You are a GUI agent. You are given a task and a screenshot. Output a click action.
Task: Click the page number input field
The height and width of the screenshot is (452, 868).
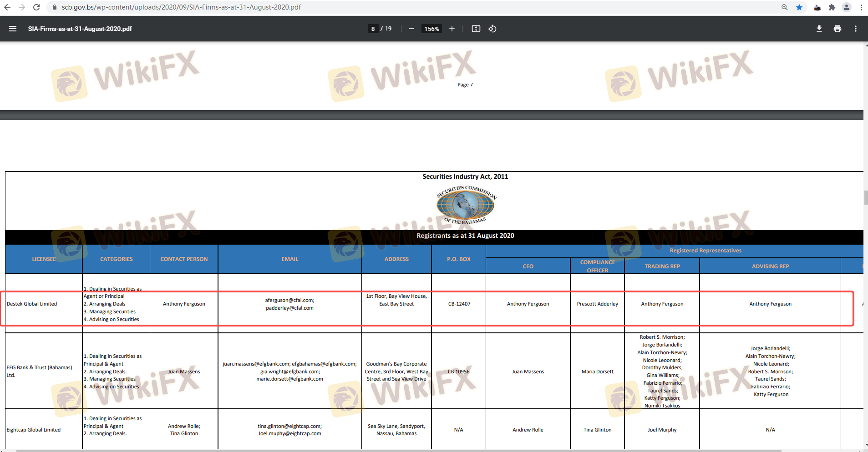click(x=373, y=29)
